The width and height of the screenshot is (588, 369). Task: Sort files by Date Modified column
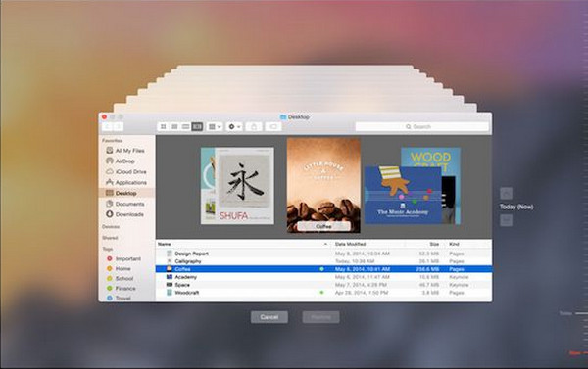367,244
